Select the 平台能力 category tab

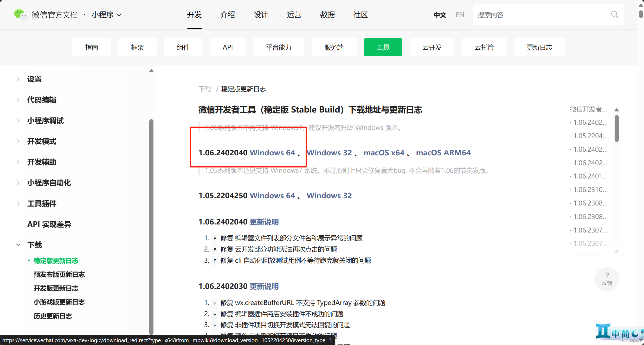point(279,47)
